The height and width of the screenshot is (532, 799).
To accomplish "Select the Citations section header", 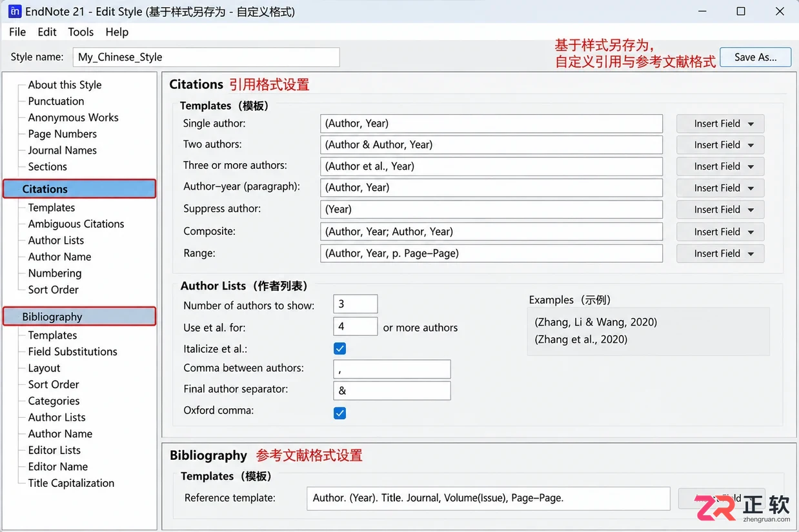I will click(x=79, y=189).
